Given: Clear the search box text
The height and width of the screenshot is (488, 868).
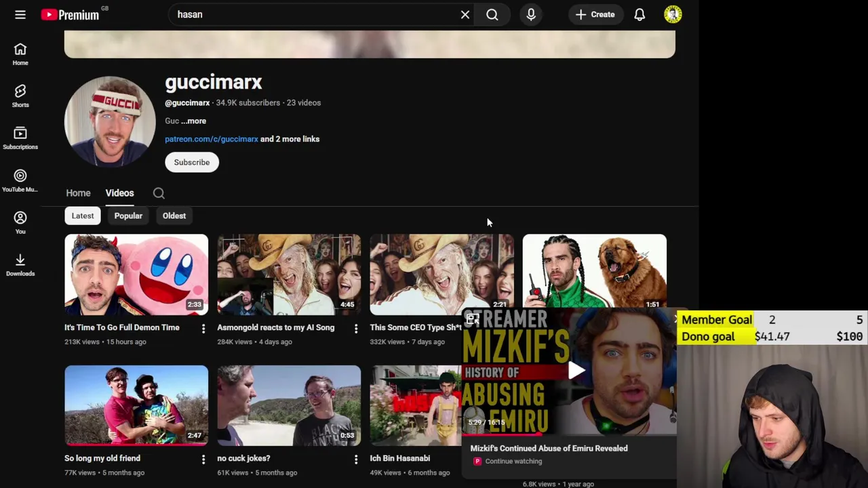Looking at the screenshot, I should pyautogui.click(x=465, y=14).
